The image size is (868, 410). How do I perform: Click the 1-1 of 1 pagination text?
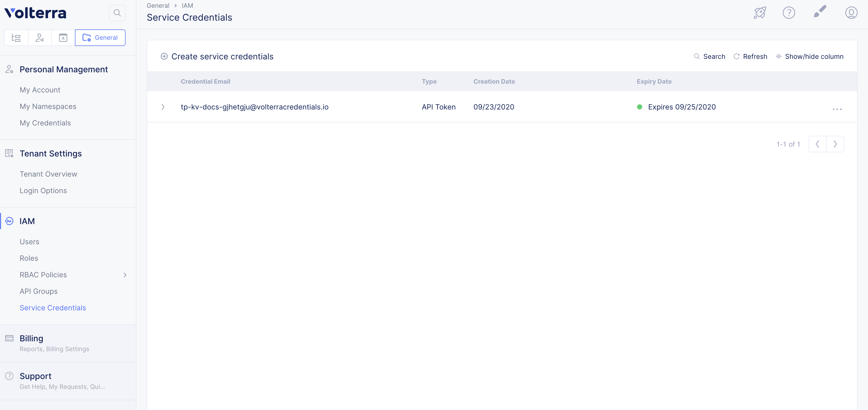tap(788, 144)
